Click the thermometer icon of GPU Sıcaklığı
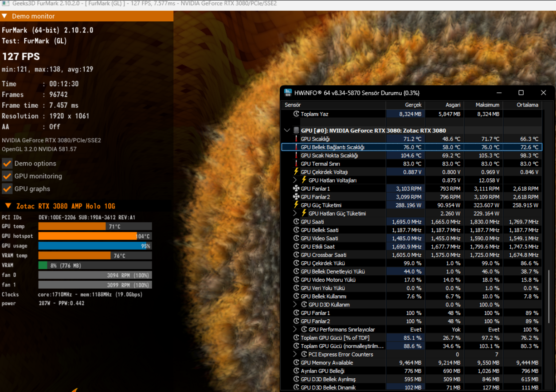 coord(296,139)
